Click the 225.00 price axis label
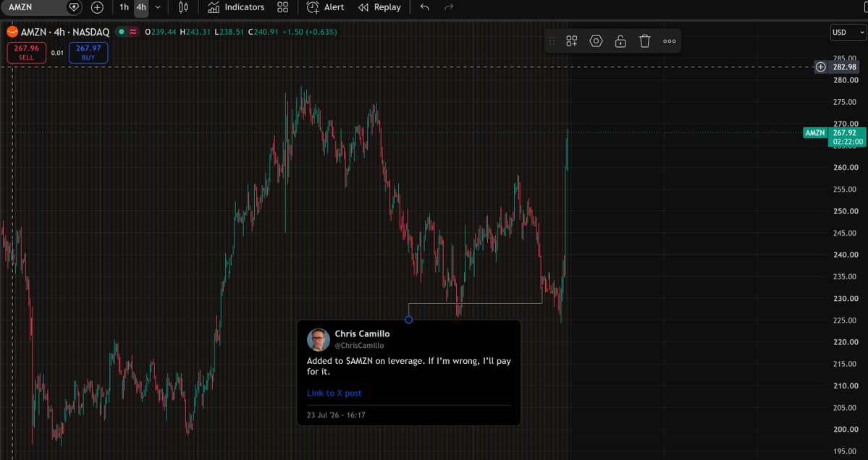This screenshot has height=460, width=868. click(846, 320)
